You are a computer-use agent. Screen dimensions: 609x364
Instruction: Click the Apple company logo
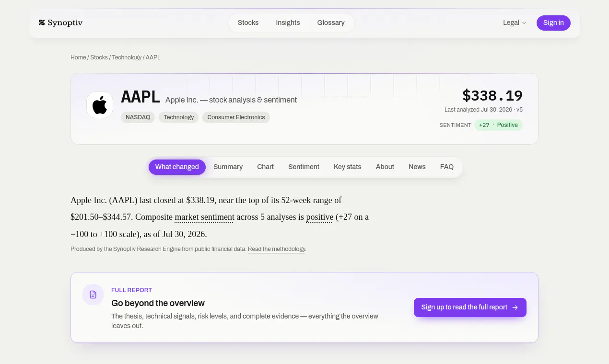tap(100, 105)
